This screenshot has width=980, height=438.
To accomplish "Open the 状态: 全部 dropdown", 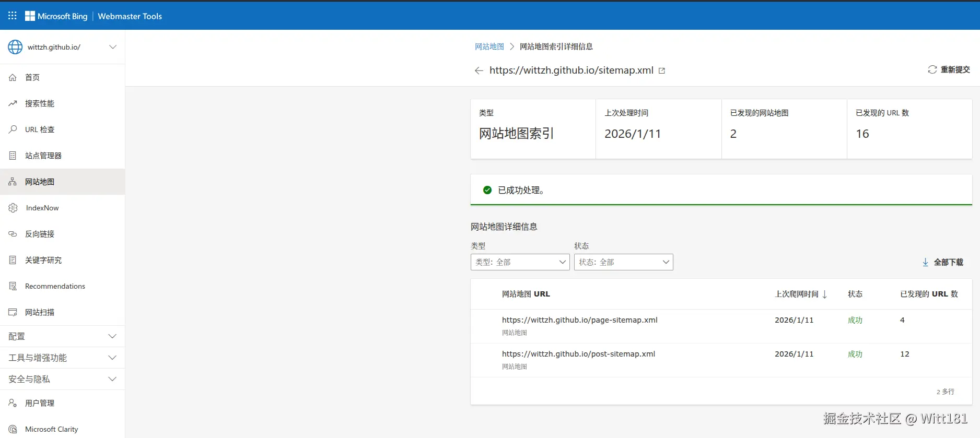I will point(624,262).
